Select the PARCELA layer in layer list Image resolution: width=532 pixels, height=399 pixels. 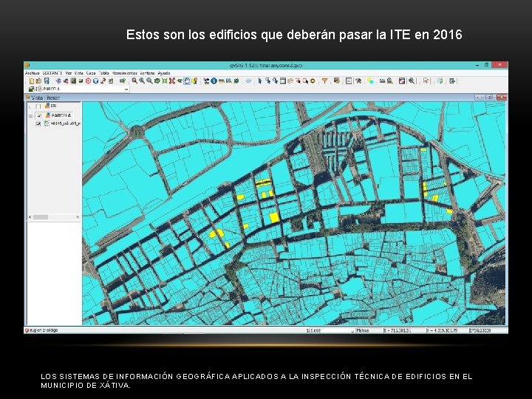61,115
